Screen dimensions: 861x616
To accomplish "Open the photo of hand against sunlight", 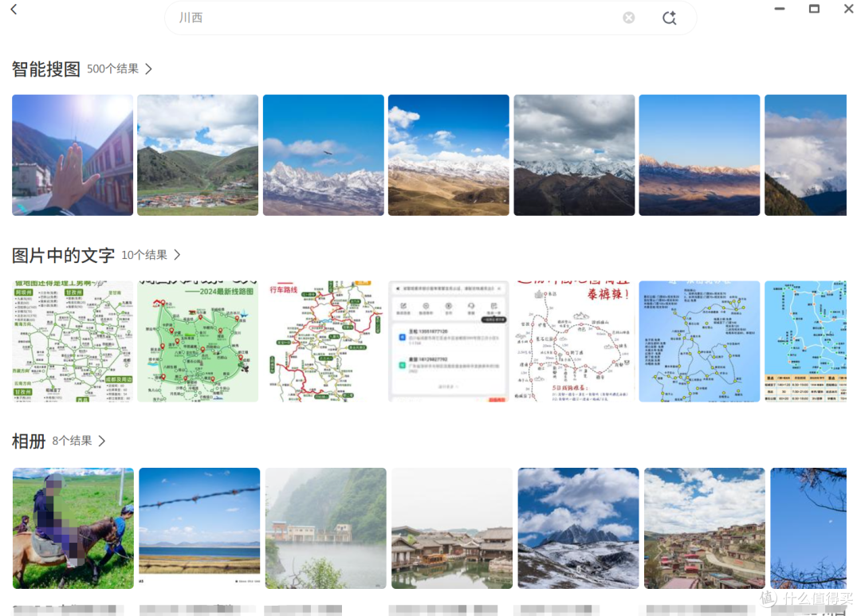I will 73,155.
